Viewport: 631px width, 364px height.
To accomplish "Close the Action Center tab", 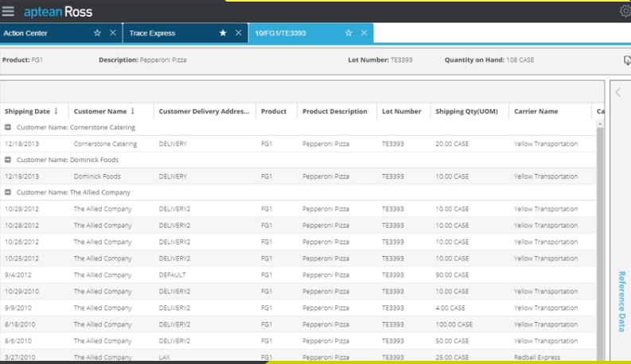I will [x=113, y=33].
